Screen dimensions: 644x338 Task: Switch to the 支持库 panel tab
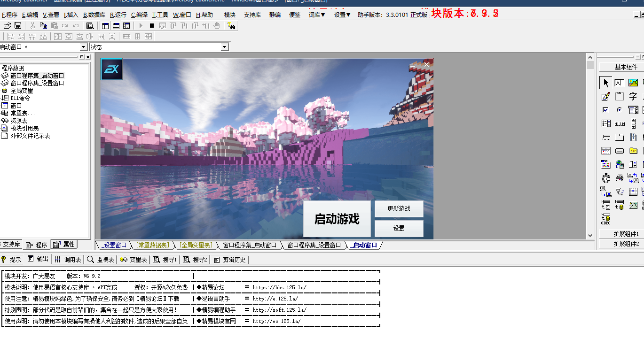[x=10, y=245]
